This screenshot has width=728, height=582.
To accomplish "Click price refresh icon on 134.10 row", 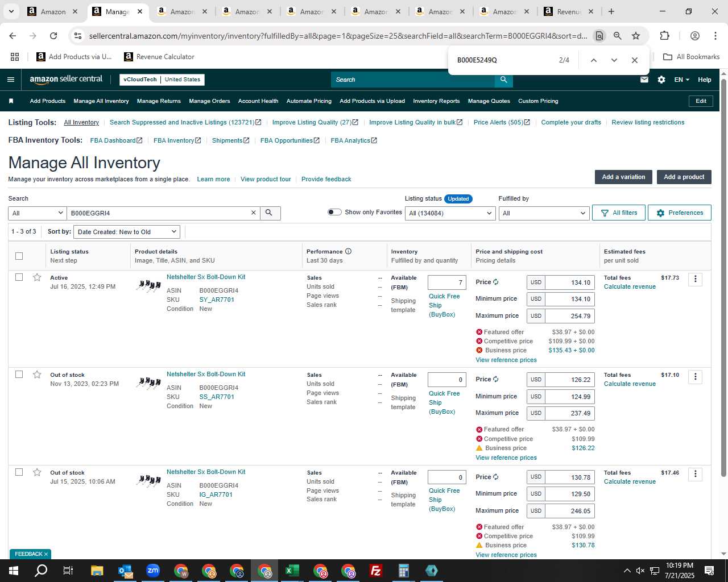I will point(496,282).
